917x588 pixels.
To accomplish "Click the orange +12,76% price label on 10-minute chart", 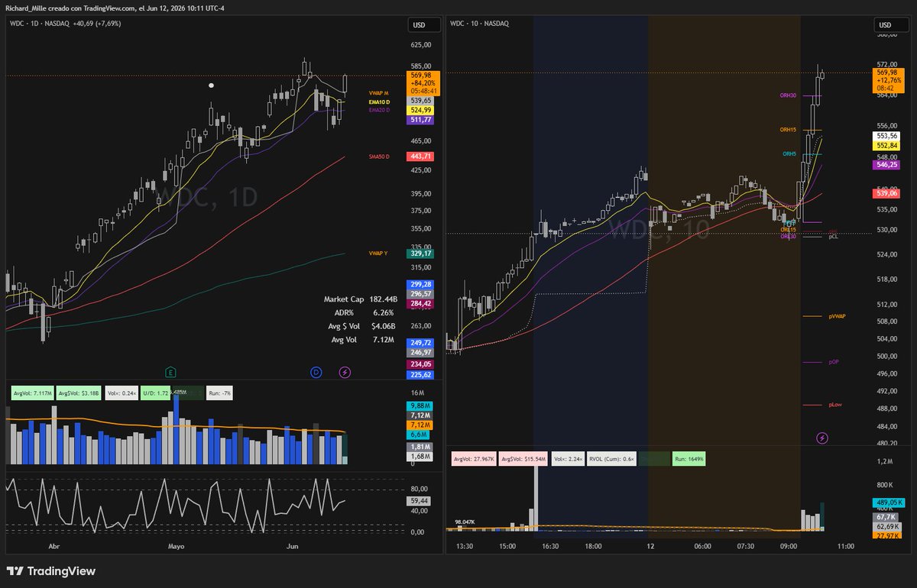I will pos(888,79).
